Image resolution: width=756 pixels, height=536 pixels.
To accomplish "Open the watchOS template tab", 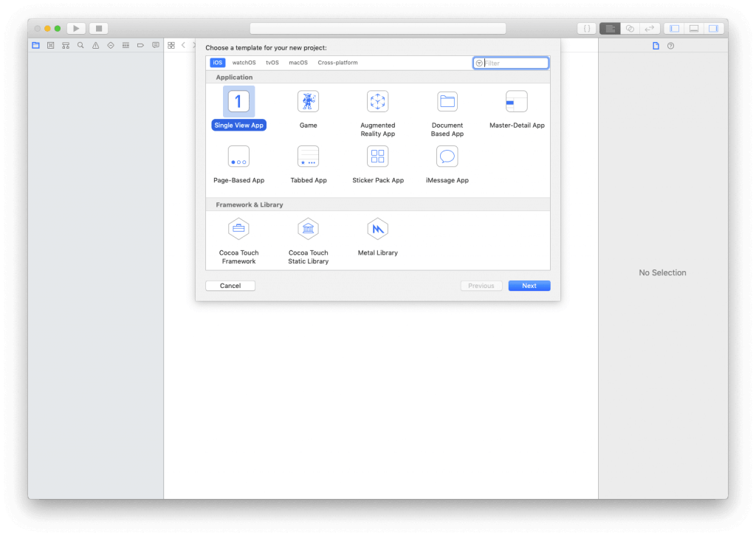I will [244, 63].
